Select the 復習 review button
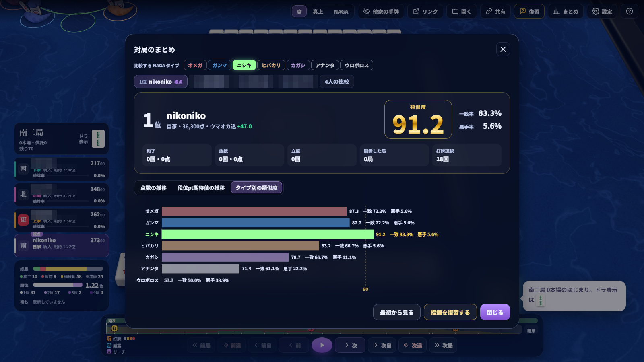Screen dimensions: 644x362 [529, 11]
